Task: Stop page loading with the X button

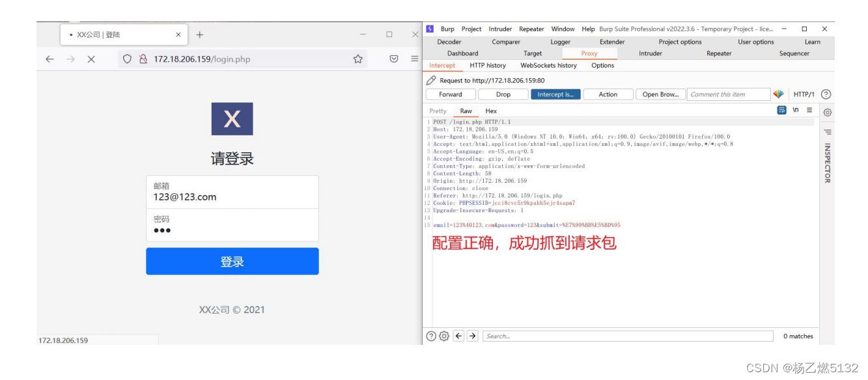Action: click(92, 59)
